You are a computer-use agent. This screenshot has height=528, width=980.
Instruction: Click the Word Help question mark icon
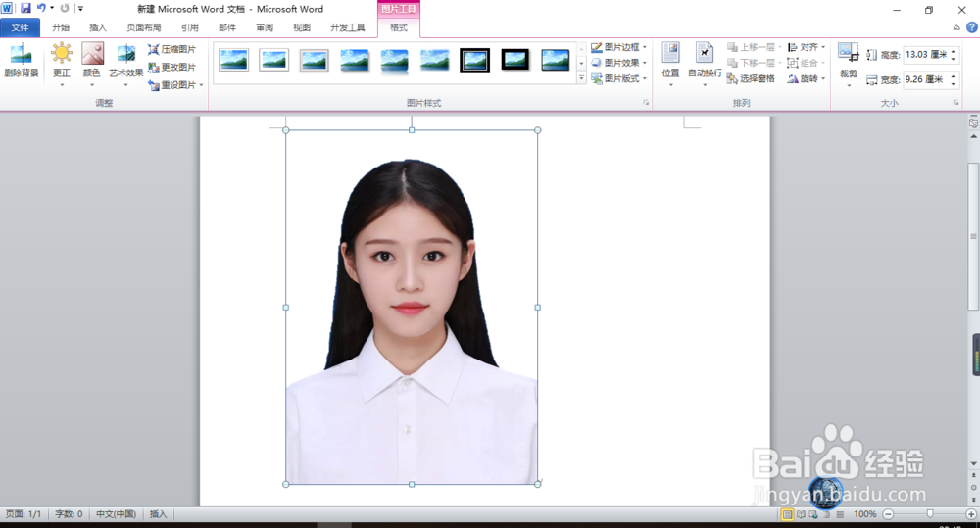pos(972,27)
